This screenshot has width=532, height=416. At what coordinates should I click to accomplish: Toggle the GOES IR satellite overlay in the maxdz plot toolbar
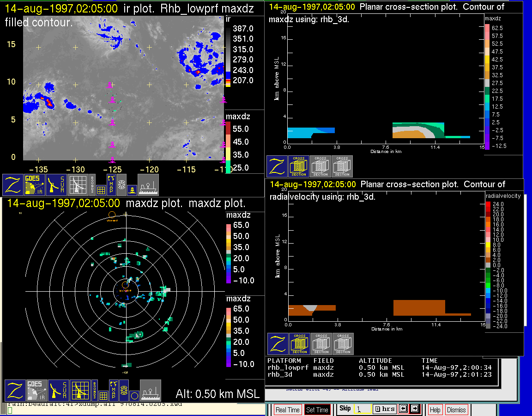tap(36, 391)
